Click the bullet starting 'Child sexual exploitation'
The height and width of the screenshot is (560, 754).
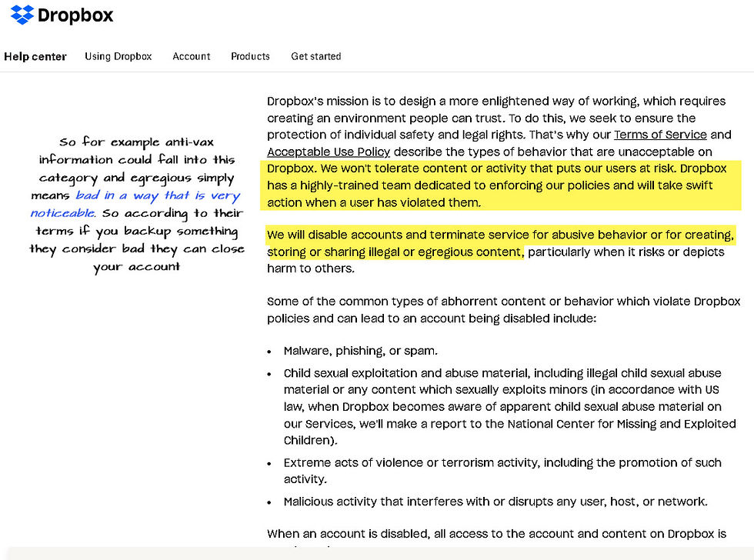tap(509, 407)
